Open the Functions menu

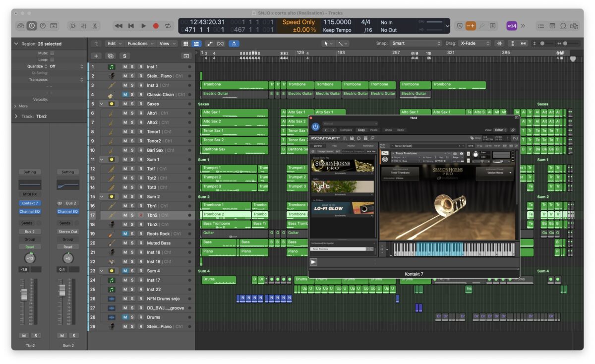pos(141,44)
